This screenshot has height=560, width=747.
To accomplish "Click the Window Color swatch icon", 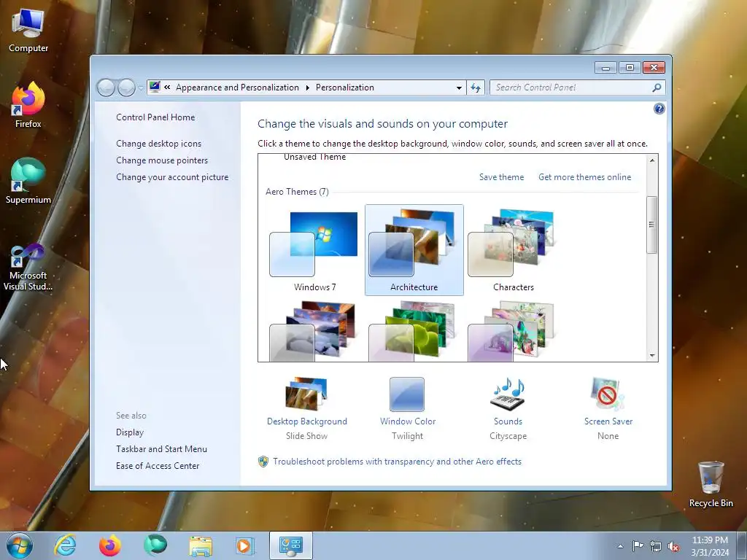I will (x=407, y=394).
